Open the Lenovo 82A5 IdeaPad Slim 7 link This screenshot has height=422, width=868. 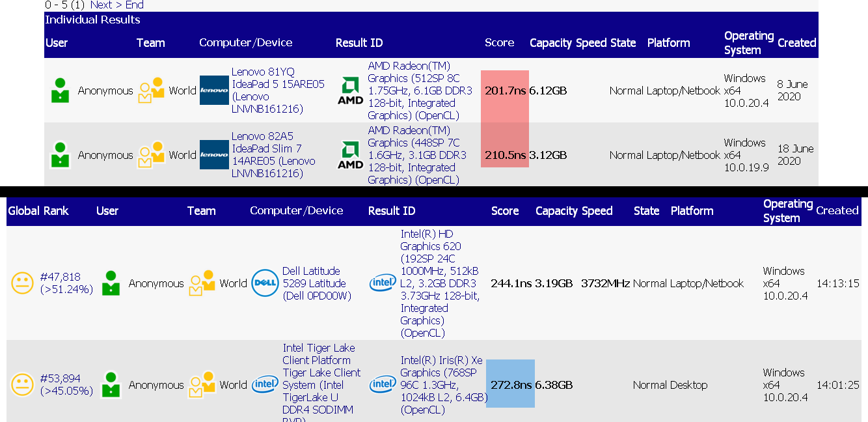273,155
